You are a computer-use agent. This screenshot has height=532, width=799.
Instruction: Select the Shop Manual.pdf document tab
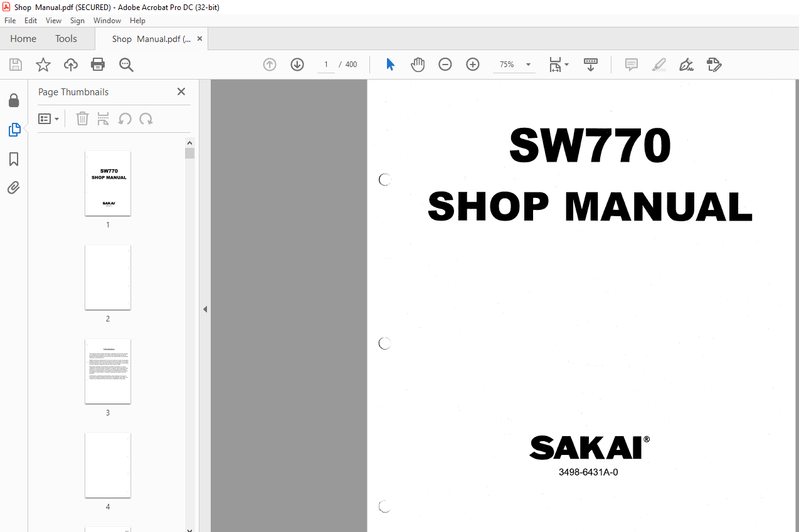[151, 39]
